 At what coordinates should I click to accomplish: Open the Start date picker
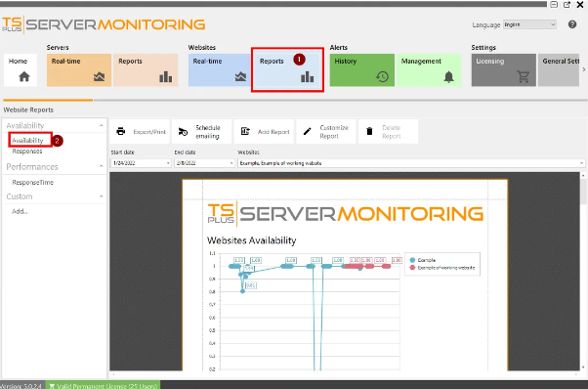click(x=141, y=163)
